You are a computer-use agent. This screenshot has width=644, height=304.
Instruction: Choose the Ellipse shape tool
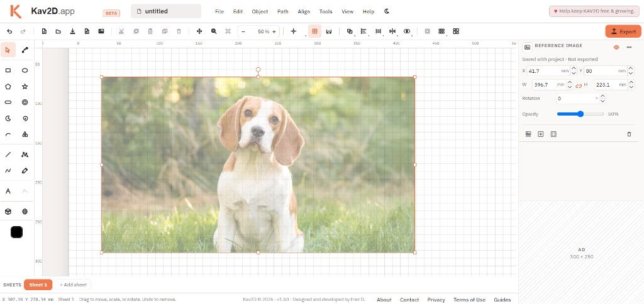25,70
